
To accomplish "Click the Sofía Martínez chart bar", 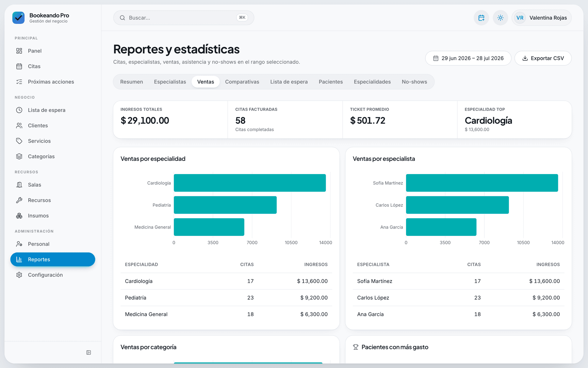I will 482,183.
